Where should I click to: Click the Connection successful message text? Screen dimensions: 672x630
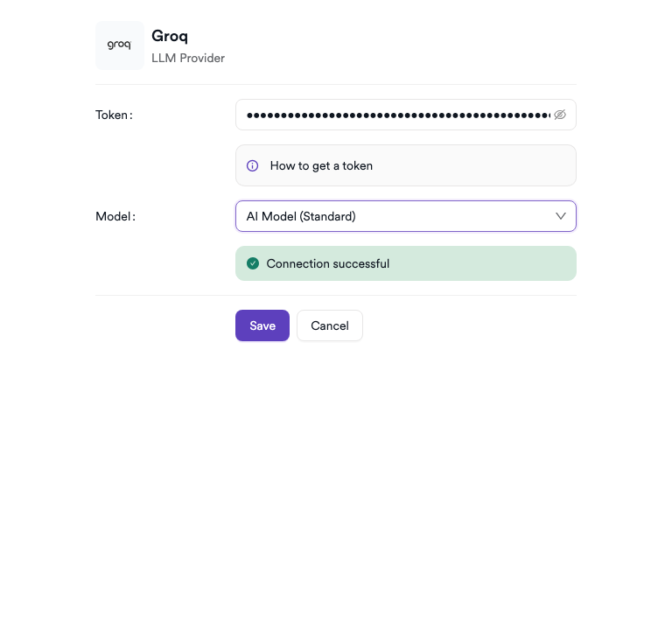coord(328,263)
